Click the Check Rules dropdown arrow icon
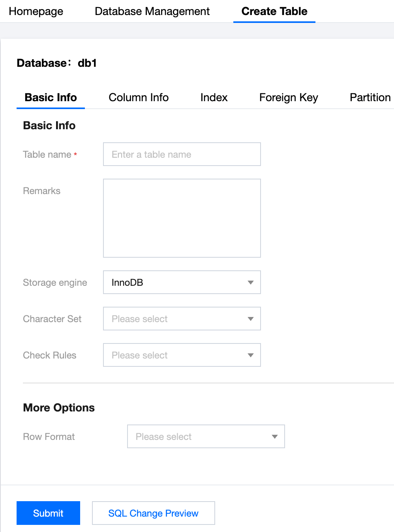 pos(250,355)
